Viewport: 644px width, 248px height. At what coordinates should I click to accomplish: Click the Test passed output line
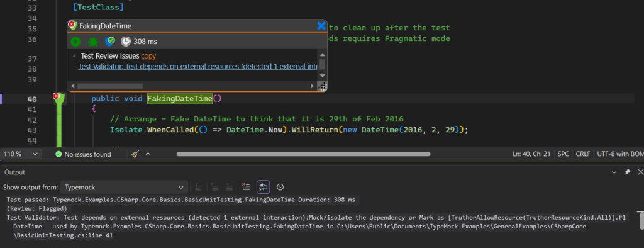180,200
